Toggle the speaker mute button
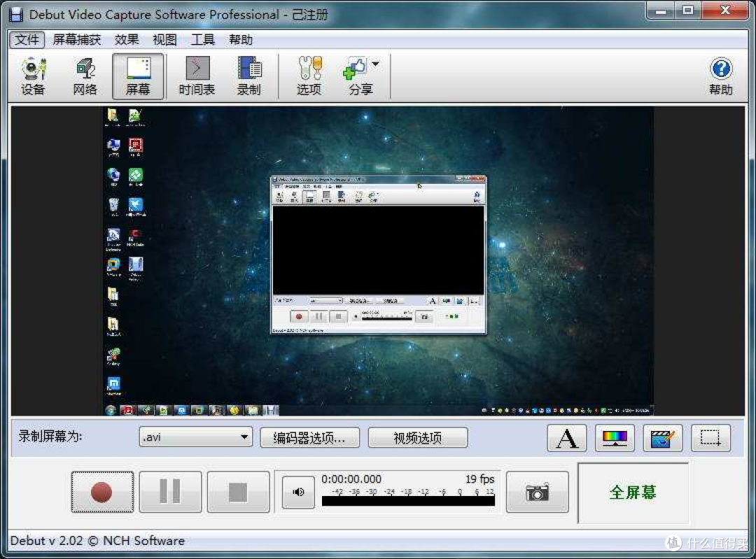 tap(298, 492)
